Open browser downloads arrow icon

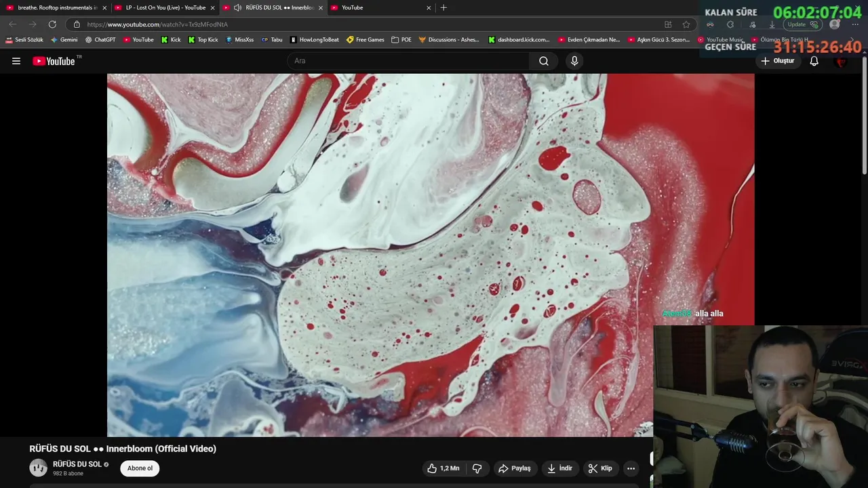tap(772, 24)
